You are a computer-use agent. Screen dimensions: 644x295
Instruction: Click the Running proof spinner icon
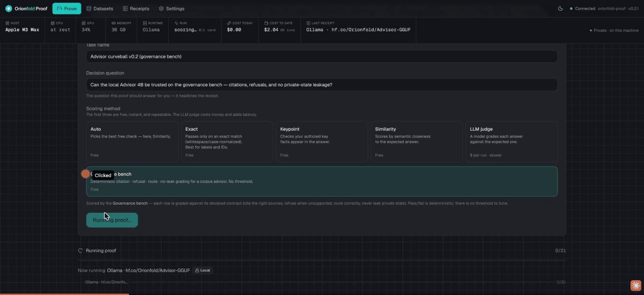coord(80,250)
